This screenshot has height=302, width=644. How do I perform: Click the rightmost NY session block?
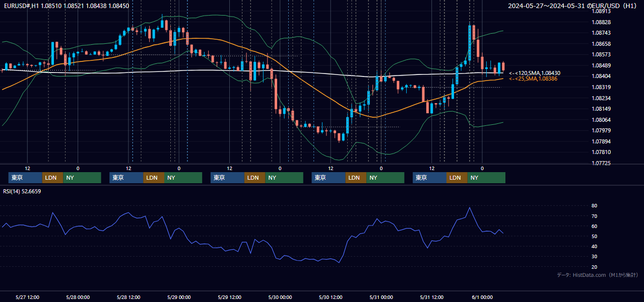[486, 178]
